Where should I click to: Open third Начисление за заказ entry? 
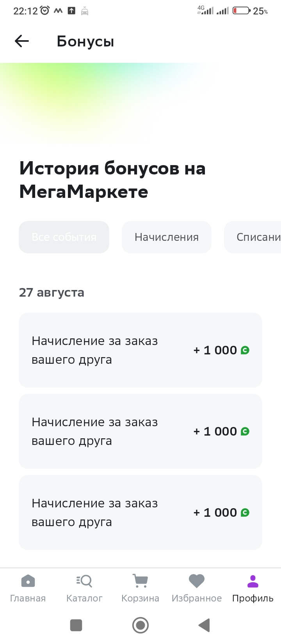140,512
